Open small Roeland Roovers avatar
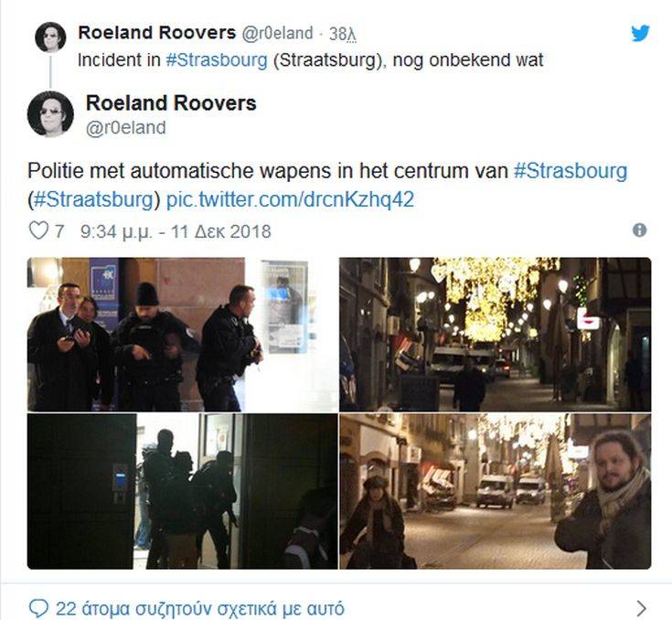The image size is (672, 620). coord(50,37)
